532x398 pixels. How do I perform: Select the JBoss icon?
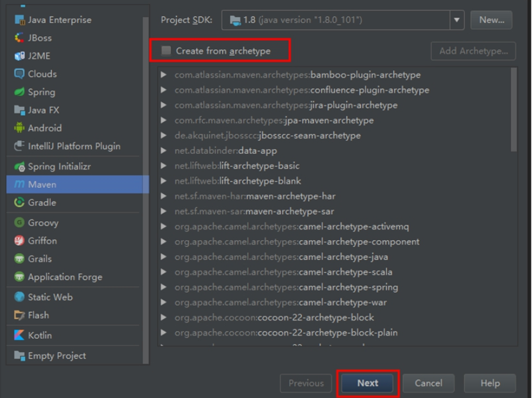pos(19,38)
